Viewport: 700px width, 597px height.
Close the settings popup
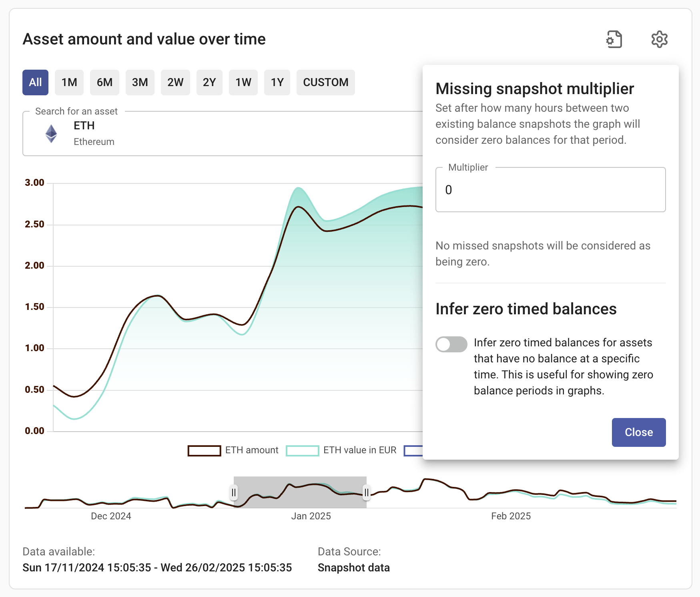pos(639,432)
